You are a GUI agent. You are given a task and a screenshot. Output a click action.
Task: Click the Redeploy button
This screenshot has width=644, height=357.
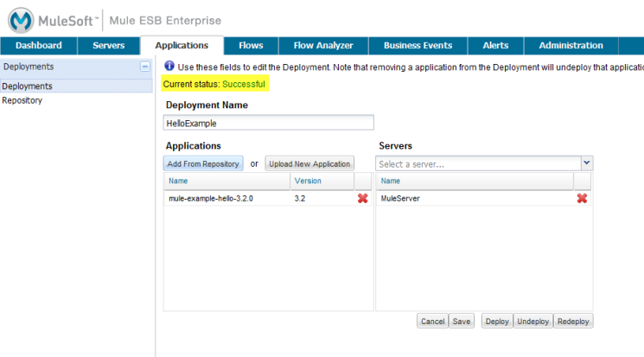click(573, 321)
